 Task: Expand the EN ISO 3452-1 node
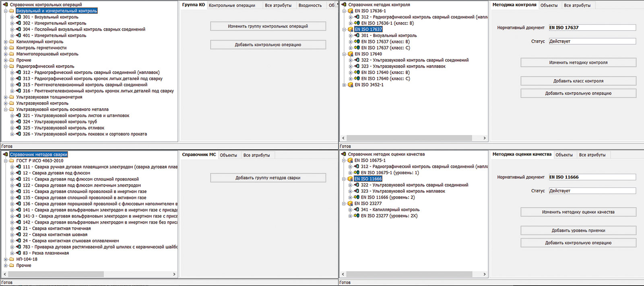pos(344,85)
